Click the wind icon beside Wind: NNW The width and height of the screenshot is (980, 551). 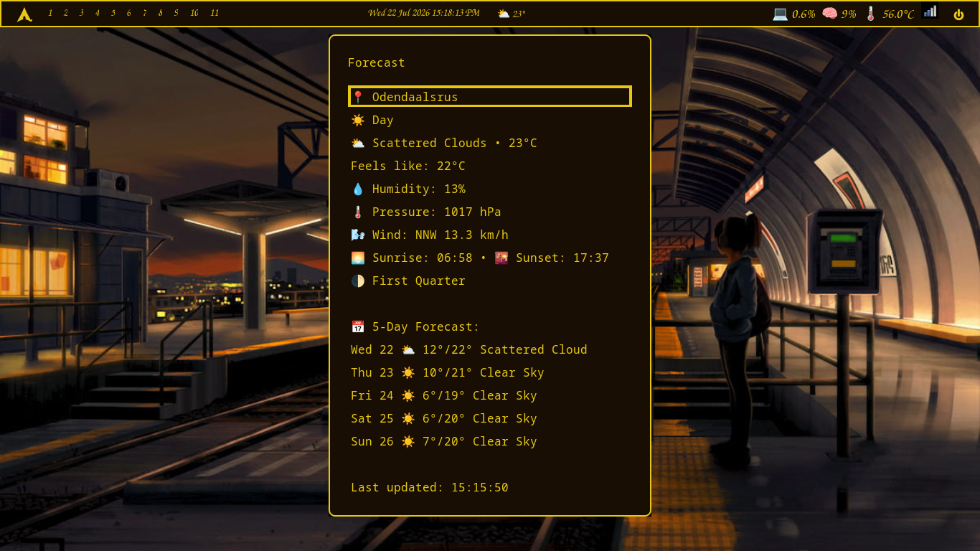(x=358, y=235)
